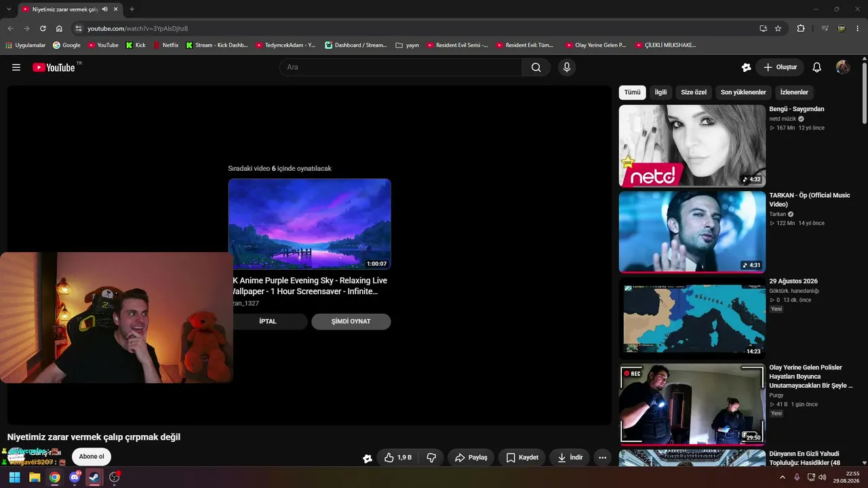Open the Stream - Kick Dashboard bookmark
The width and height of the screenshot is (868, 488).
[x=217, y=45]
